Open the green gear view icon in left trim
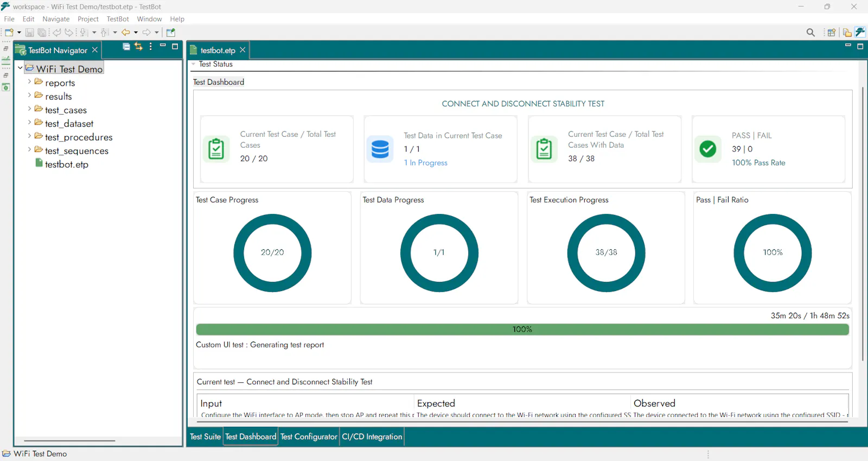The image size is (868, 461). [6, 87]
